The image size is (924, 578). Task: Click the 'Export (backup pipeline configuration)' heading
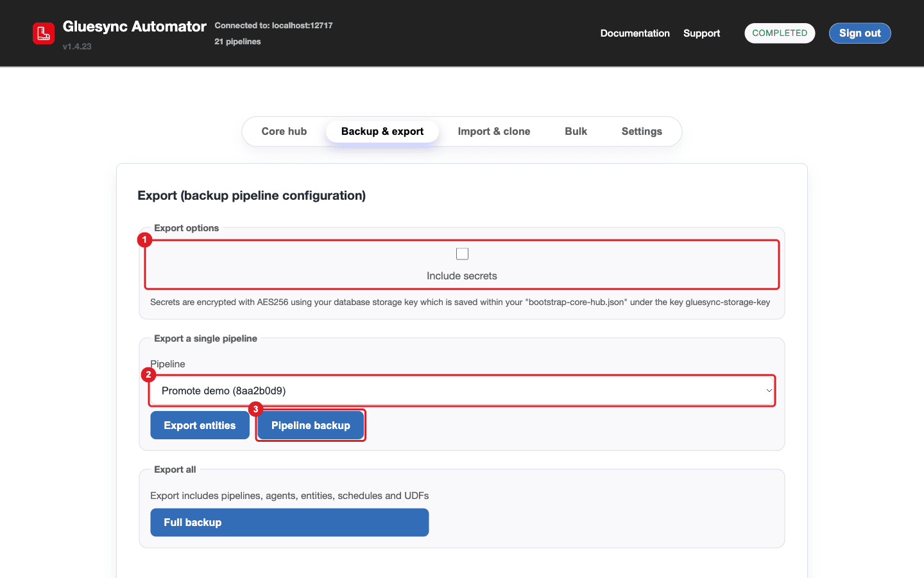(x=252, y=195)
